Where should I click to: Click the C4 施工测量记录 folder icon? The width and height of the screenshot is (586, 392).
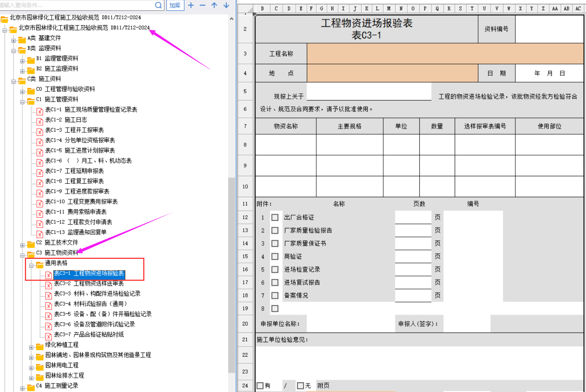click(x=31, y=386)
